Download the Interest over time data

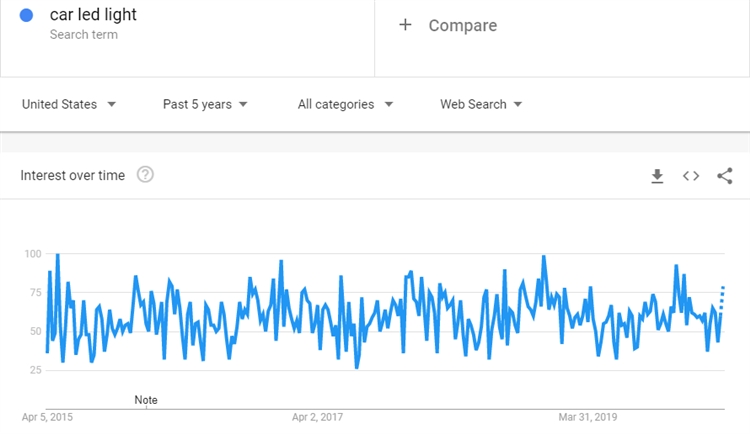coord(657,176)
